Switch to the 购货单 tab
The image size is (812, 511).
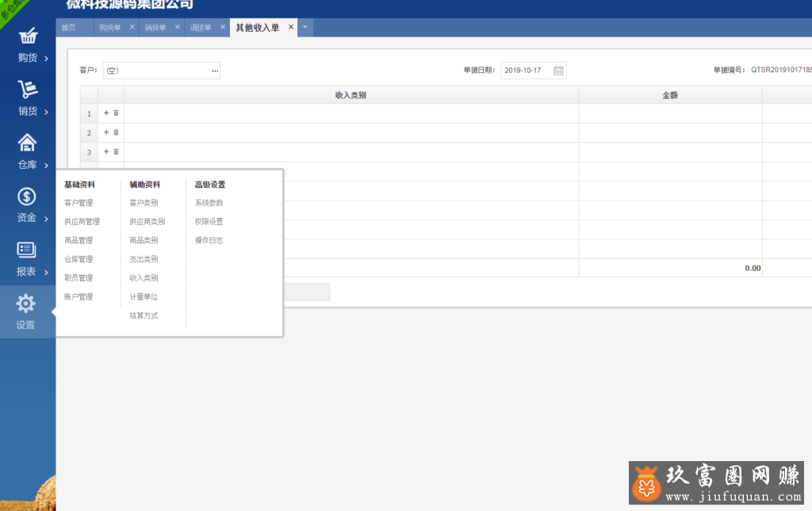coord(109,28)
